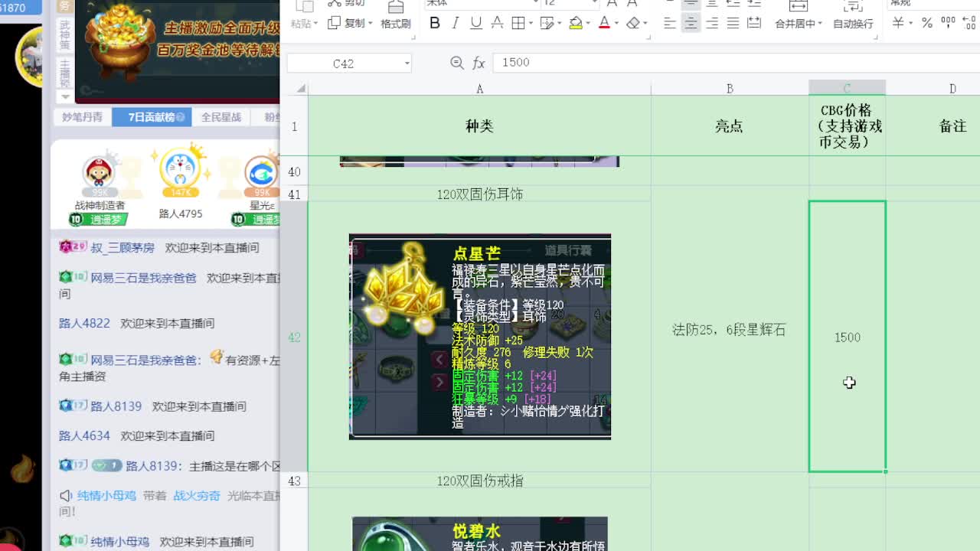The image size is (980, 551).
Task: Click the name box showing C42
Action: (343, 64)
